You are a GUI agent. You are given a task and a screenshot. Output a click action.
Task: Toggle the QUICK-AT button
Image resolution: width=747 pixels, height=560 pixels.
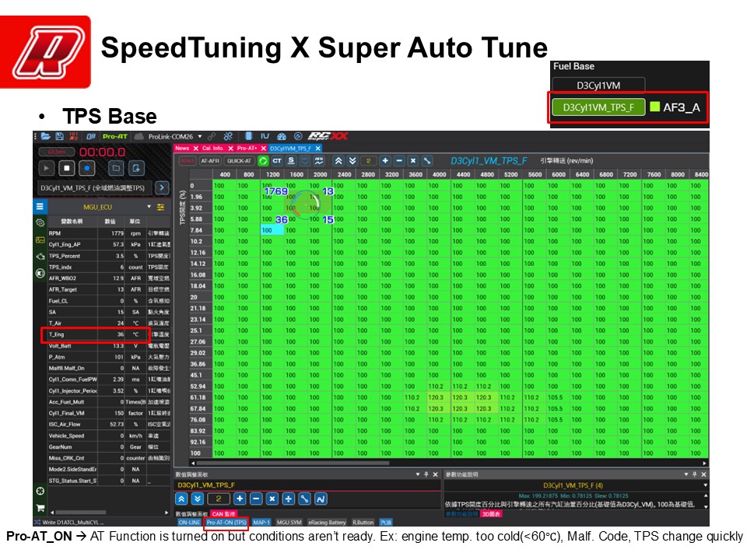[x=238, y=160]
